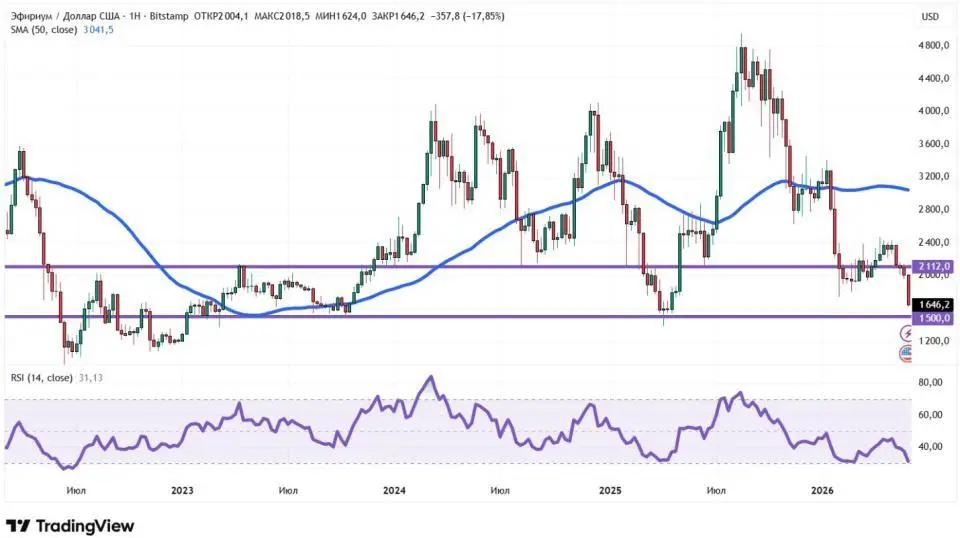Click the lightning bolt event icon

[907, 334]
